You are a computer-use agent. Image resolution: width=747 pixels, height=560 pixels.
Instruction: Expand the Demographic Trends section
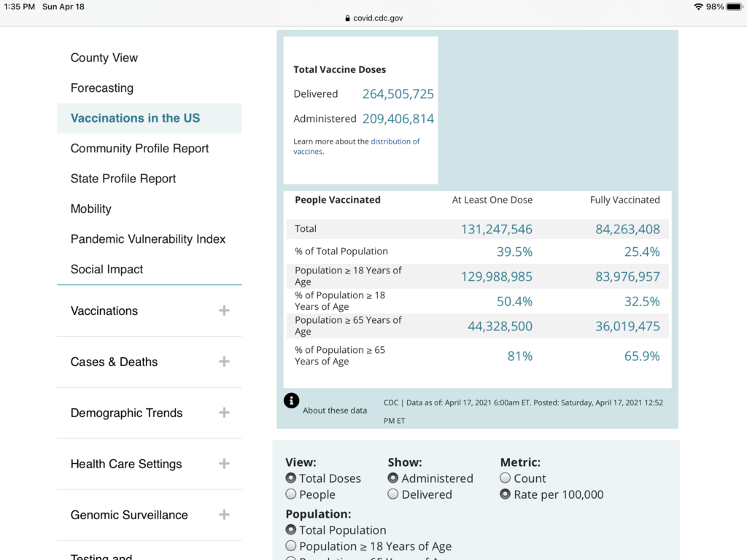(224, 413)
